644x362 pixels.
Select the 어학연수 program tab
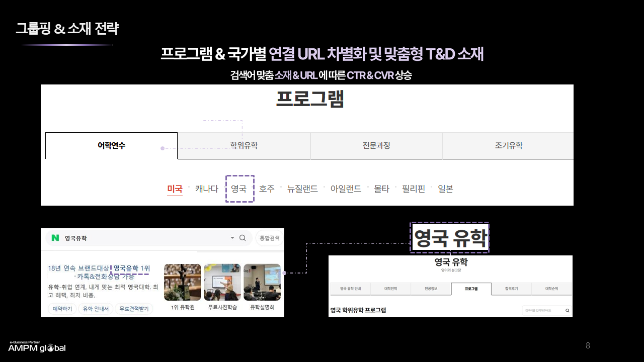pyautogui.click(x=111, y=145)
